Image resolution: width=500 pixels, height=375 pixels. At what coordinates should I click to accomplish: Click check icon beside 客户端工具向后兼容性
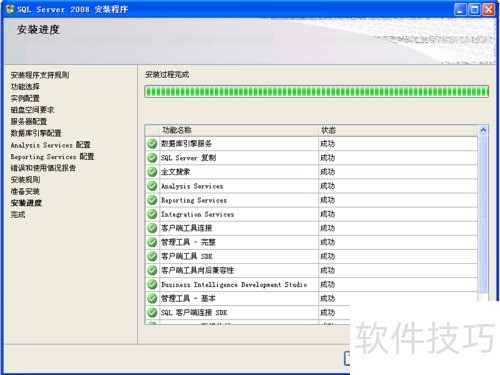[152, 270]
